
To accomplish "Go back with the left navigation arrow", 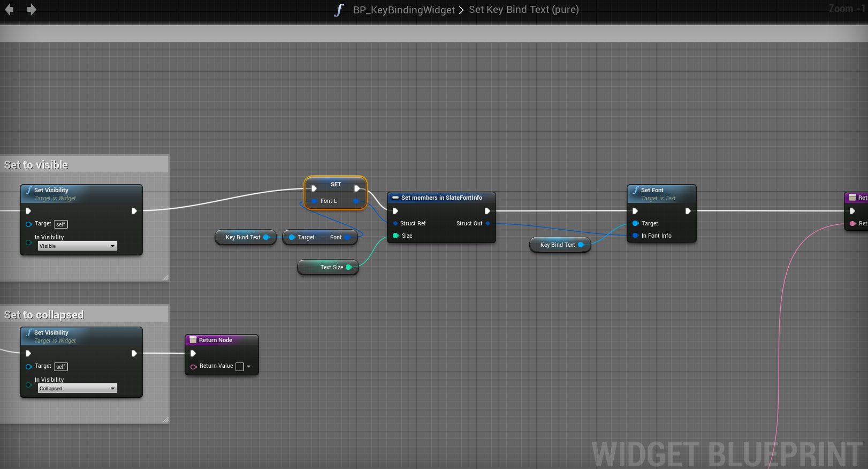I will pyautogui.click(x=9, y=10).
